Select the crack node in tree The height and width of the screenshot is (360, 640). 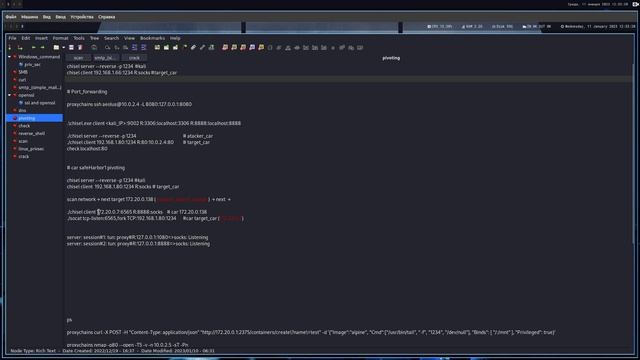[x=24, y=157]
